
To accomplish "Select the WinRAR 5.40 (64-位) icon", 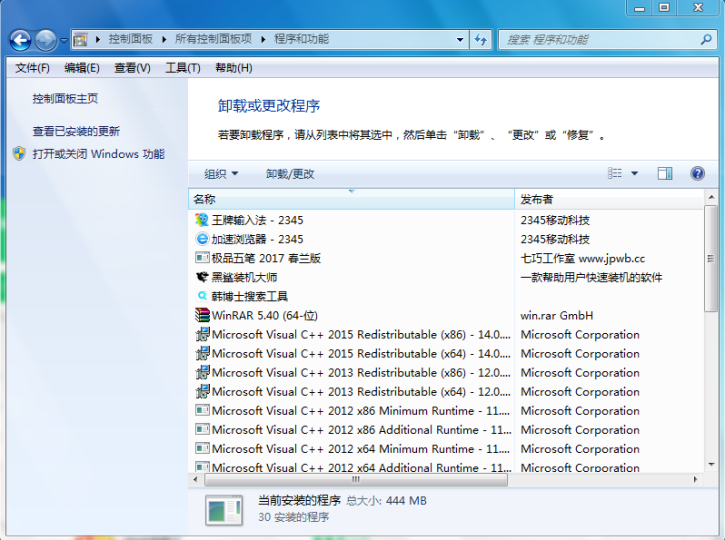I will click(x=202, y=315).
